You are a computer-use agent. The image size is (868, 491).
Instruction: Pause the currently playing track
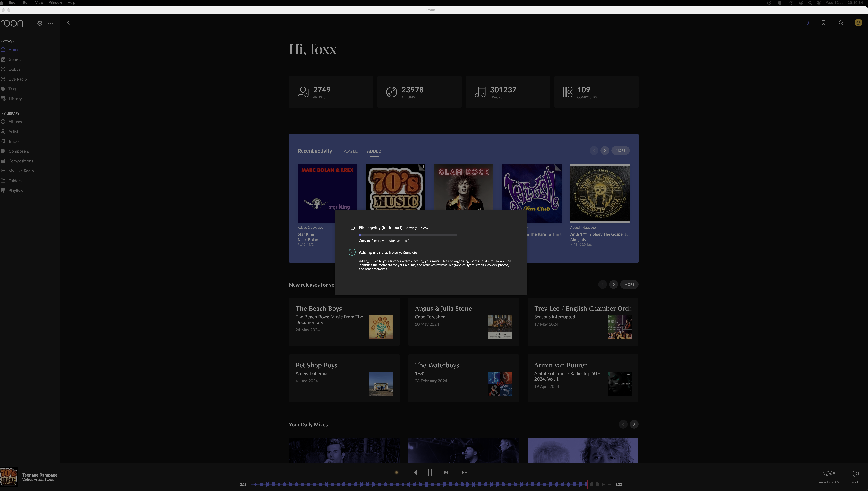coord(430,472)
